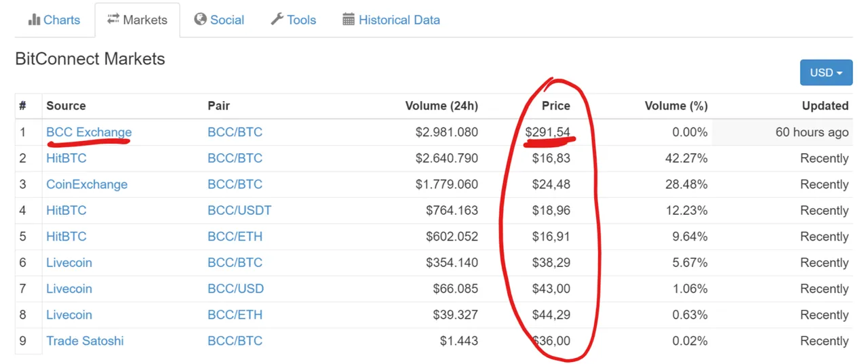Select the $36,00 price cell
The image size is (868, 364).
tap(551, 341)
